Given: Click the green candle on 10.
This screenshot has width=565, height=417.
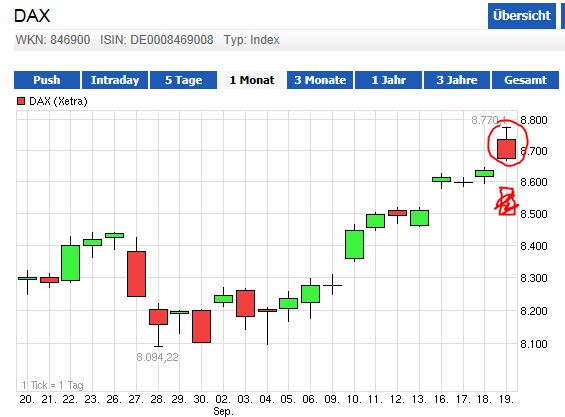Looking at the screenshot, I should [x=355, y=244].
